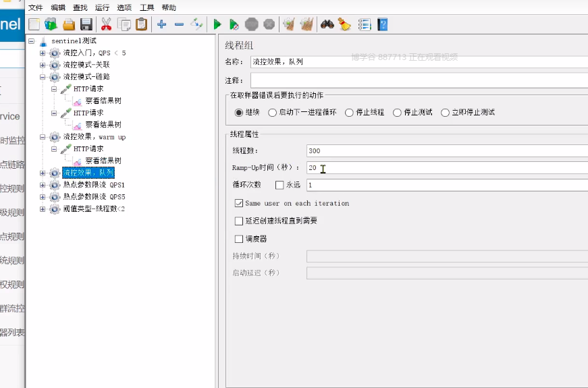Screen dimensions: 588x388
Task: Select 停止线程 radio option
Action: tap(349, 113)
